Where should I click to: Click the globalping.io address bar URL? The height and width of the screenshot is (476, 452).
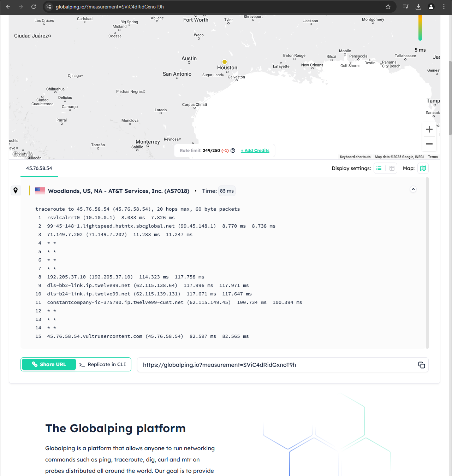pos(110,7)
